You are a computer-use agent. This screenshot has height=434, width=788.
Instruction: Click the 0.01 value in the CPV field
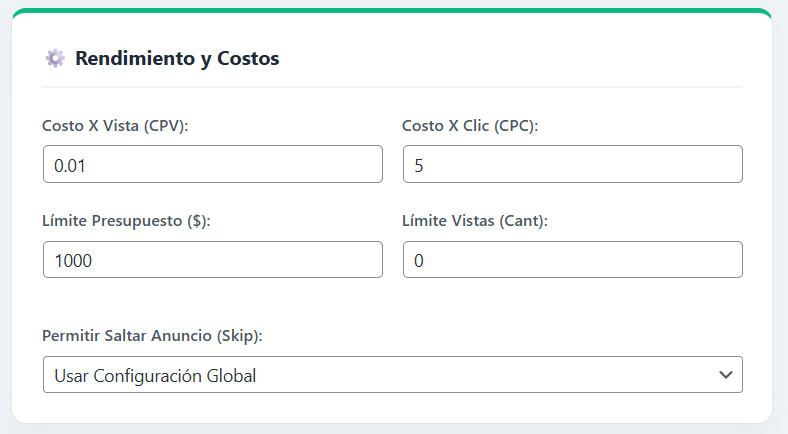pyautogui.click(x=70, y=165)
